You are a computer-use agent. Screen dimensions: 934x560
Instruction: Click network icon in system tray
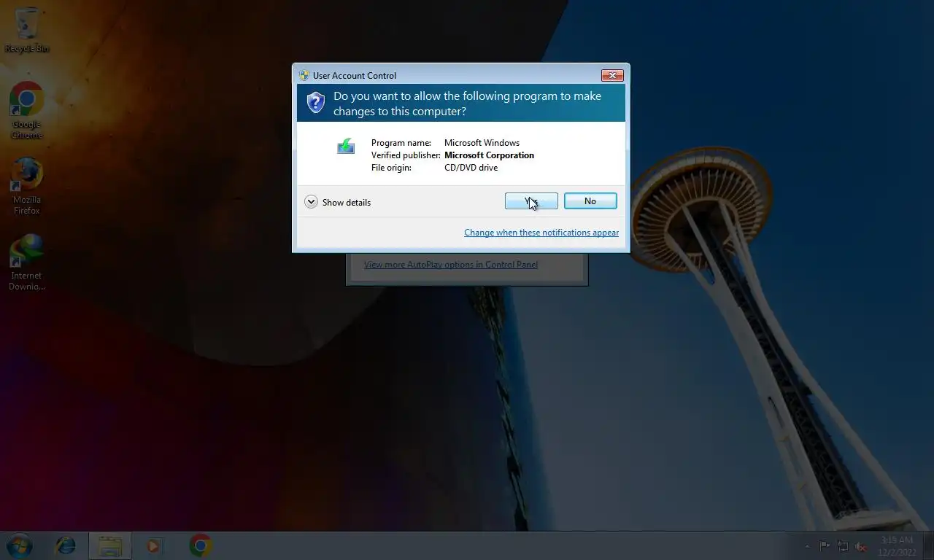pos(843,546)
